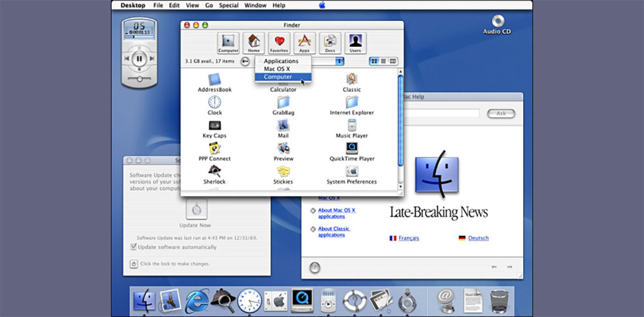Open the Special menu
Viewport: 644px width, 317px height.
(x=229, y=5)
